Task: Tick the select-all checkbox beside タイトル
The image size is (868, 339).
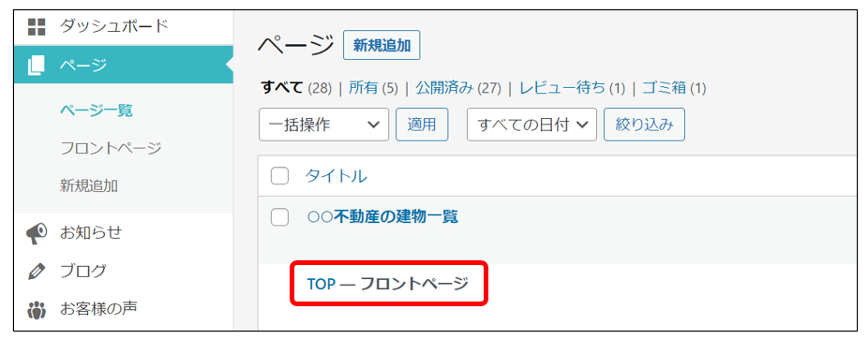Action: tap(279, 176)
